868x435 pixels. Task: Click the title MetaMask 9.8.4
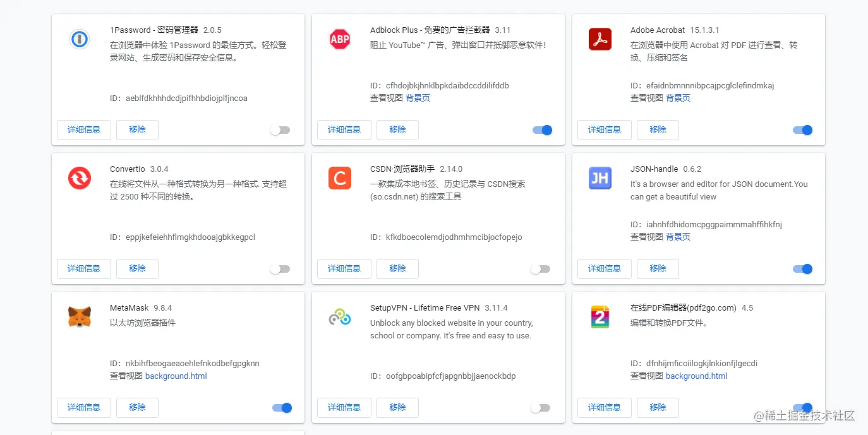click(141, 307)
